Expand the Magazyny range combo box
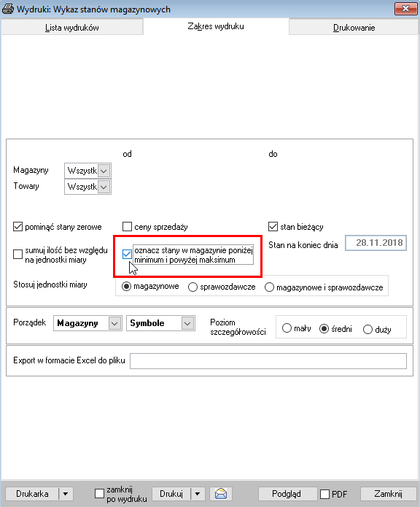 point(104,171)
